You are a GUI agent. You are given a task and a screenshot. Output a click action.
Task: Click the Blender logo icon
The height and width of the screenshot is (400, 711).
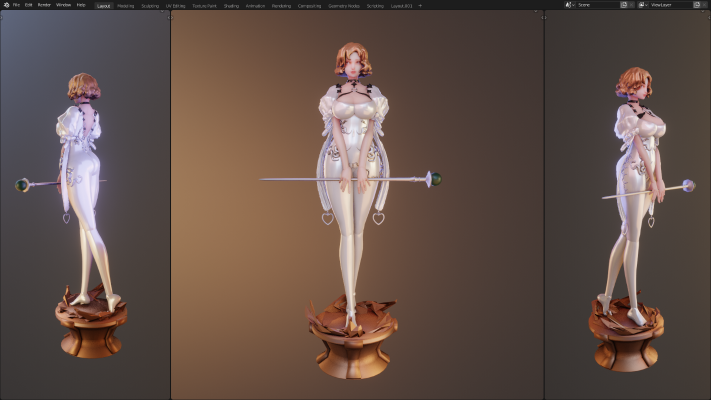[x=5, y=5]
